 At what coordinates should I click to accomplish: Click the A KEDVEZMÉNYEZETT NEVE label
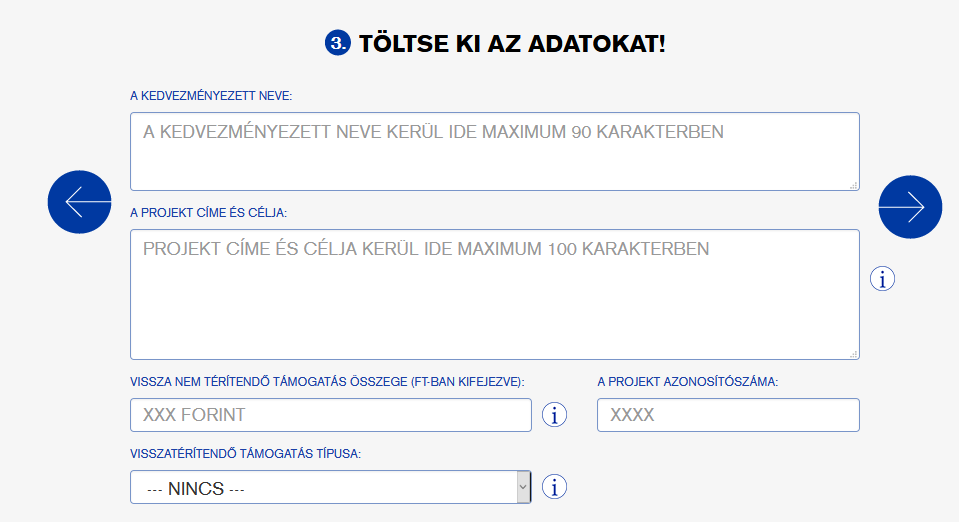pyautogui.click(x=211, y=96)
